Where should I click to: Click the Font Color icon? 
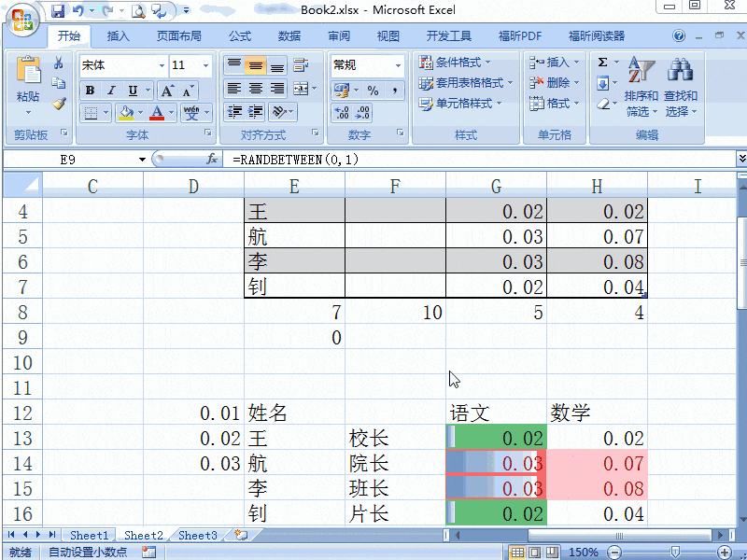[157, 113]
